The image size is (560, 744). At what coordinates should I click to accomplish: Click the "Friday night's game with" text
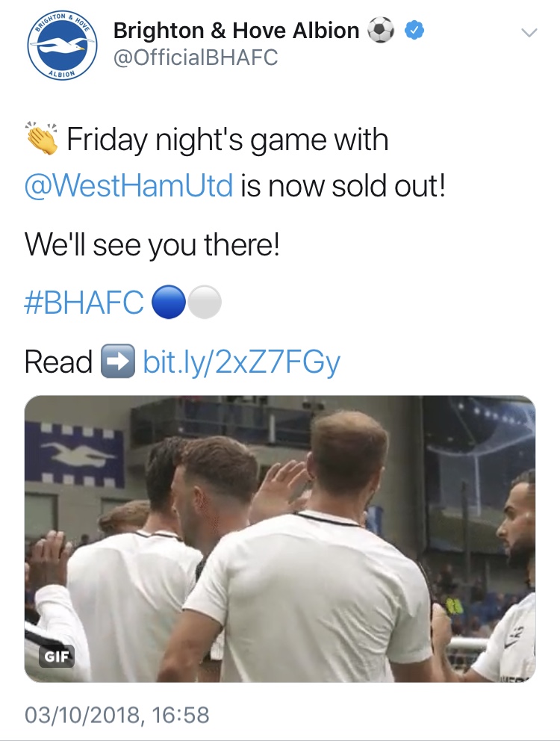click(228, 140)
